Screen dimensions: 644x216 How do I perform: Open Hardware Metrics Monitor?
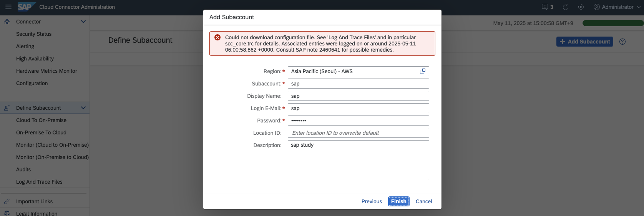pyautogui.click(x=46, y=71)
